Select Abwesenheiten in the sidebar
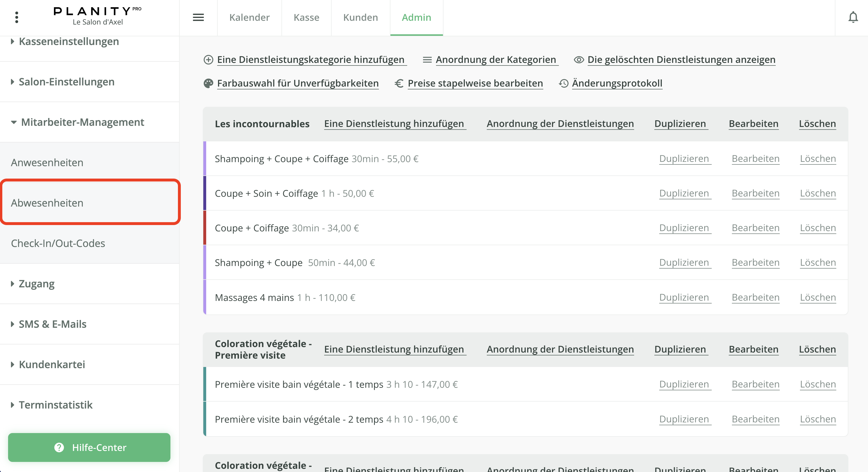868x472 pixels. pos(47,203)
